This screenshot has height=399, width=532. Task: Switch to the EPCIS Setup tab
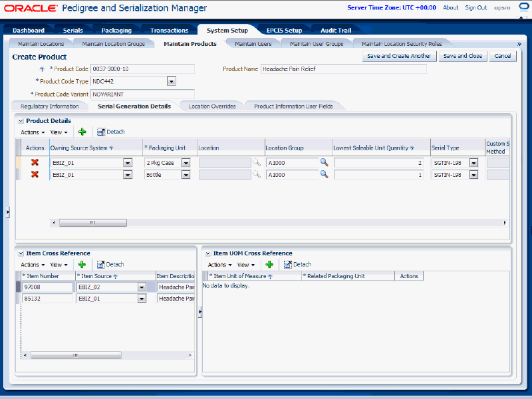(x=285, y=30)
